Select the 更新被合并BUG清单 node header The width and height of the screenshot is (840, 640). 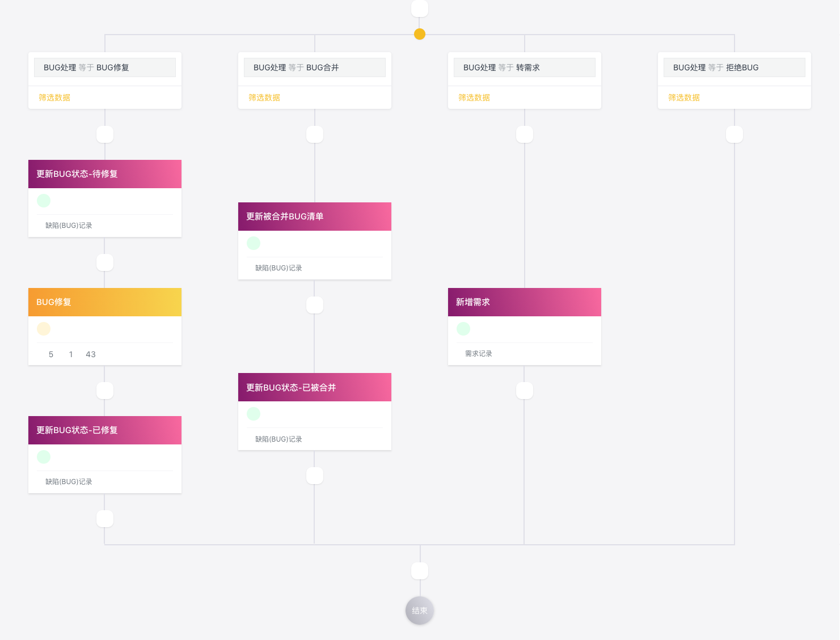click(315, 217)
